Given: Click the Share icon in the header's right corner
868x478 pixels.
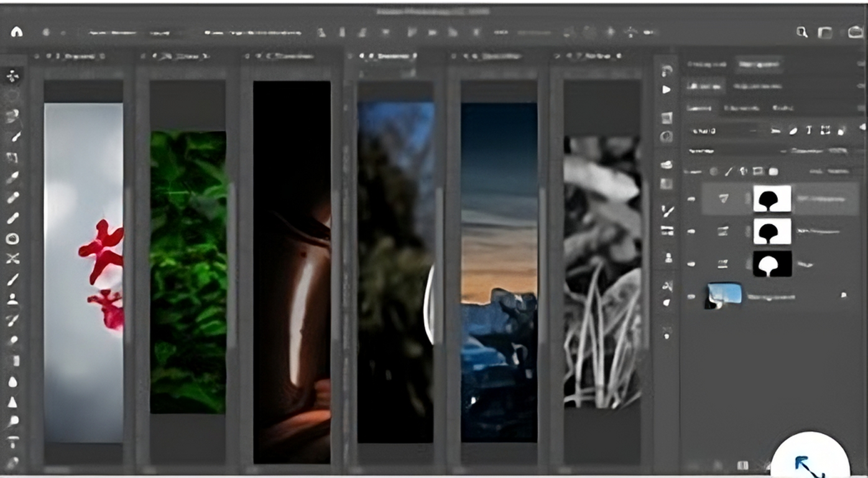Looking at the screenshot, I should (x=856, y=32).
